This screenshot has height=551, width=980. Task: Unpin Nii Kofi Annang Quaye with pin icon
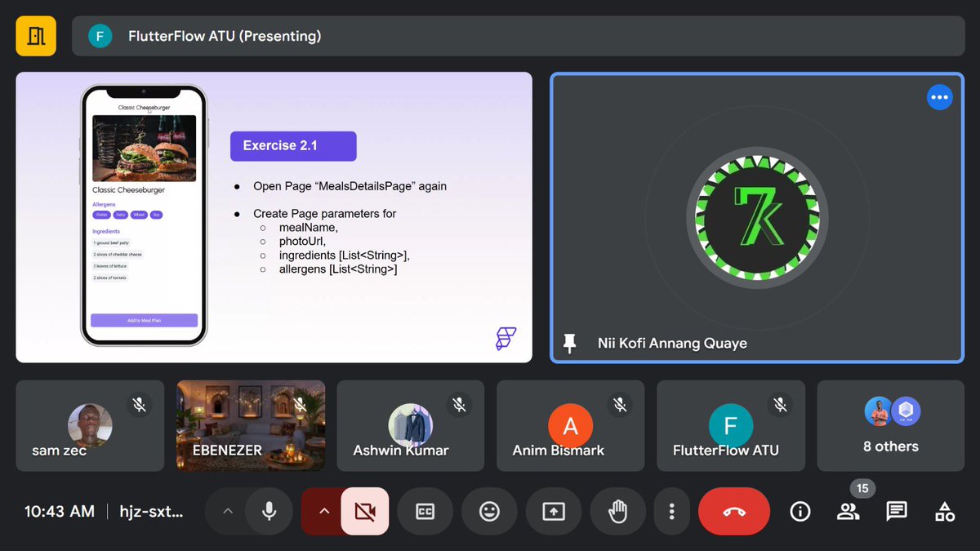[570, 343]
